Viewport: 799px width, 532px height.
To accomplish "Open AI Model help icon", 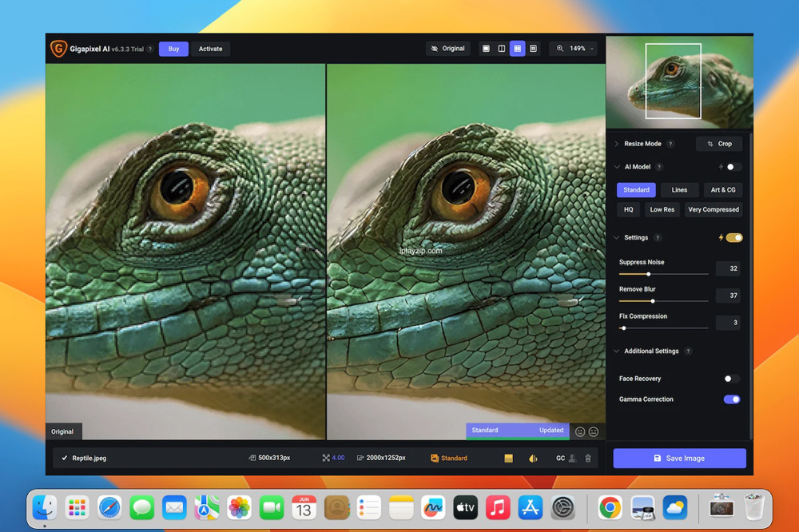I will click(659, 167).
